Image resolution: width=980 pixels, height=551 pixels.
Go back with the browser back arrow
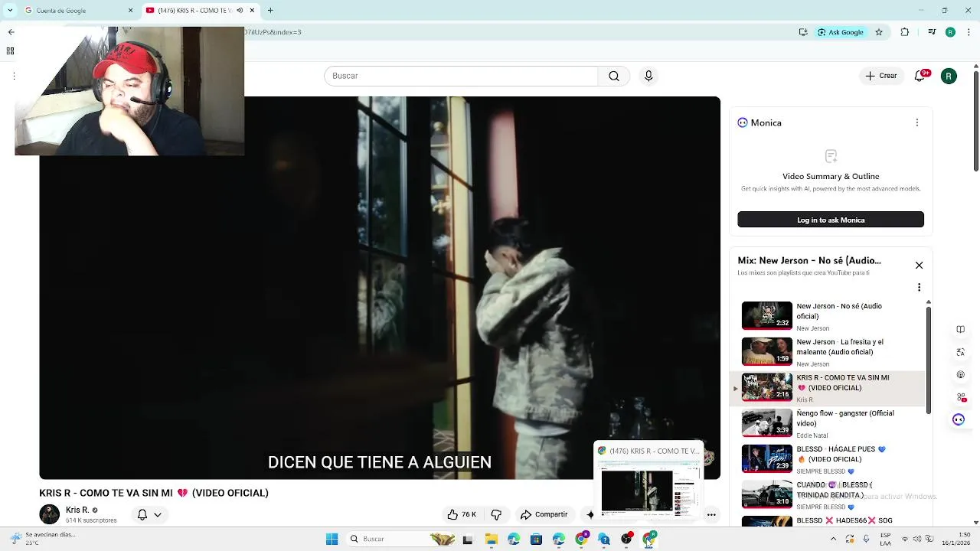[x=11, y=32]
